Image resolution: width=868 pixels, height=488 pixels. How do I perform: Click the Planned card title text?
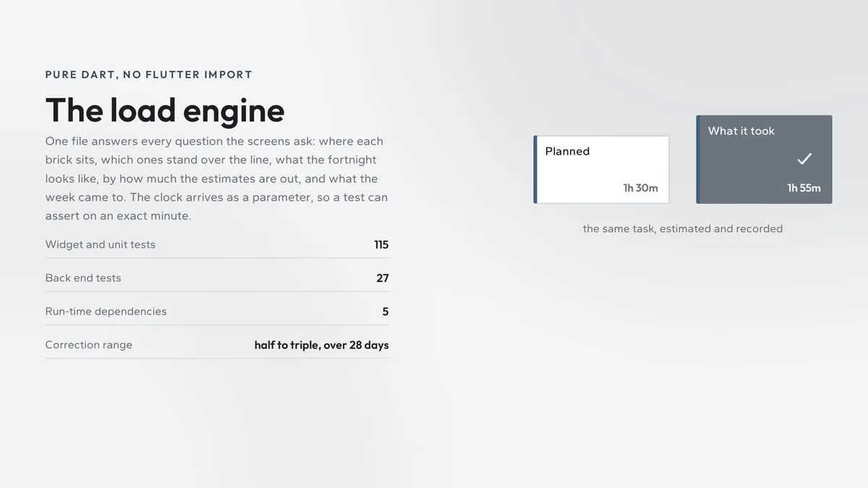(x=567, y=151)
